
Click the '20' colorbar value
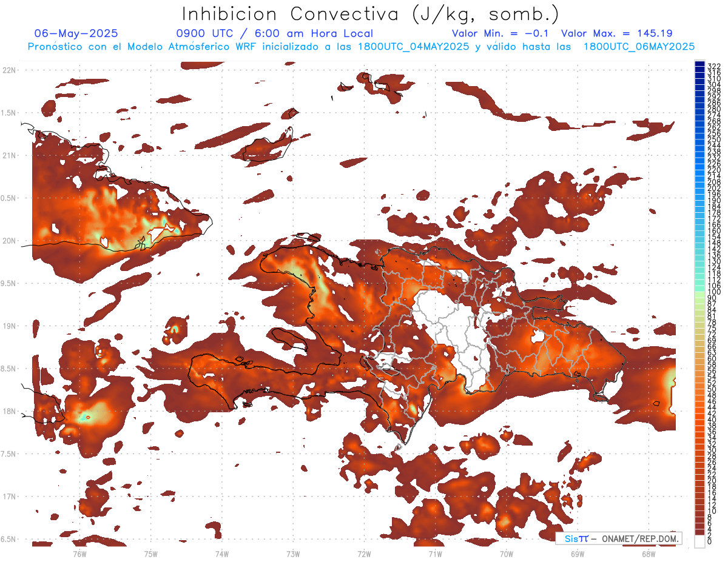(x=712, y=480)
